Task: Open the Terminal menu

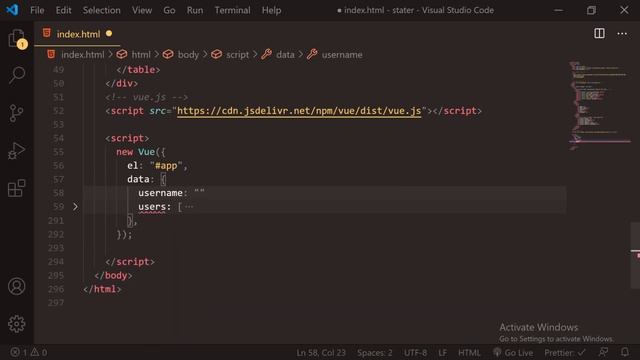Action: 232,10
